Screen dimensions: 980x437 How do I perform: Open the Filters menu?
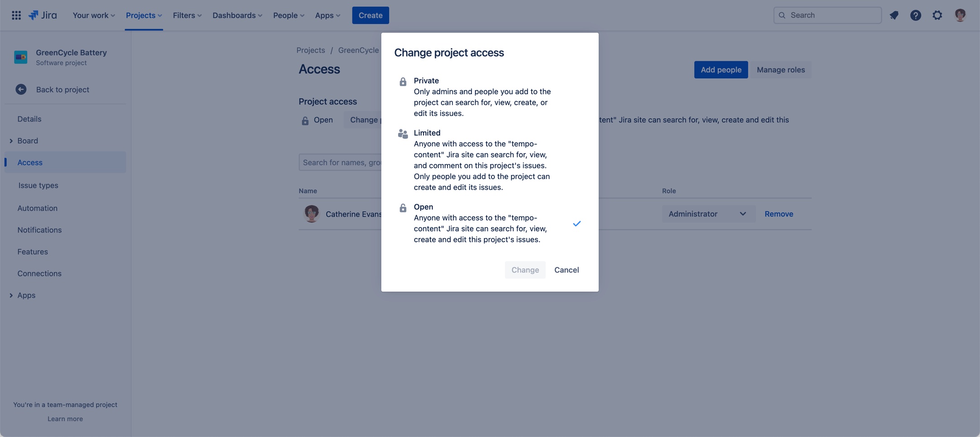tap(187, 15)
